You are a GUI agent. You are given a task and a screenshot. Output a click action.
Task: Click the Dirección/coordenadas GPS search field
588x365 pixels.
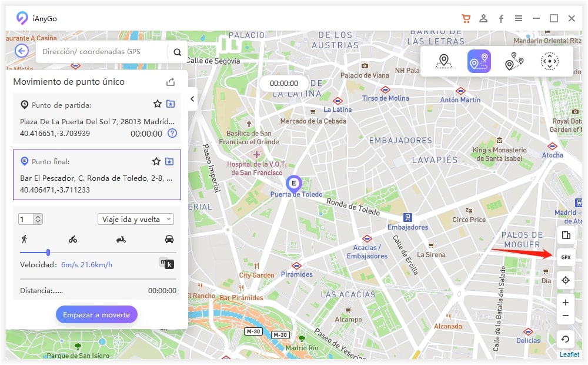(x=101, y=52)
